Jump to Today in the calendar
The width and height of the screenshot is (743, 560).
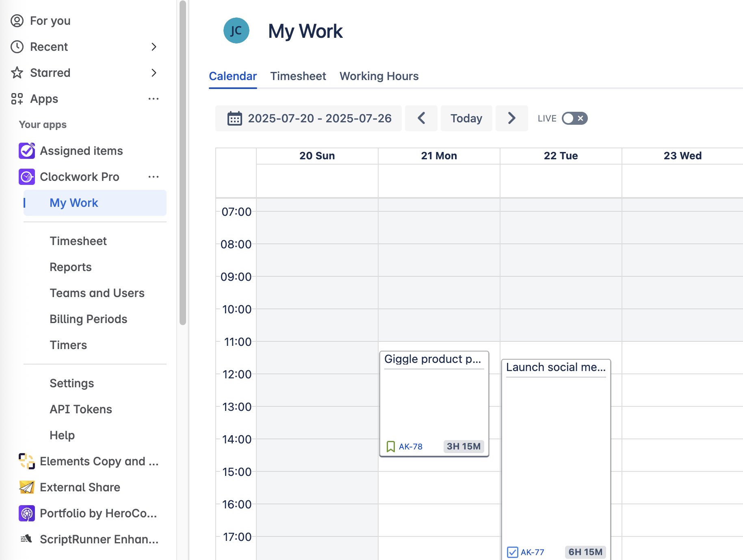click(466, 118)
